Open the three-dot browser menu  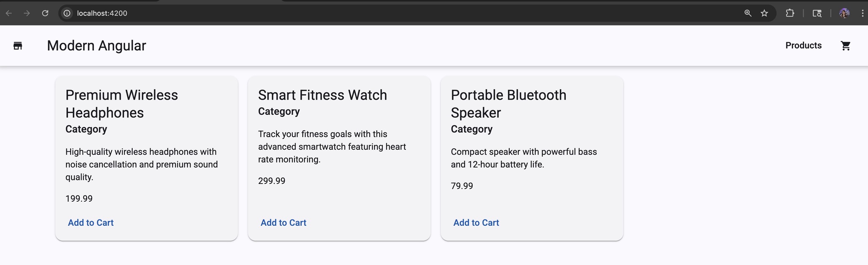[863, 13]
